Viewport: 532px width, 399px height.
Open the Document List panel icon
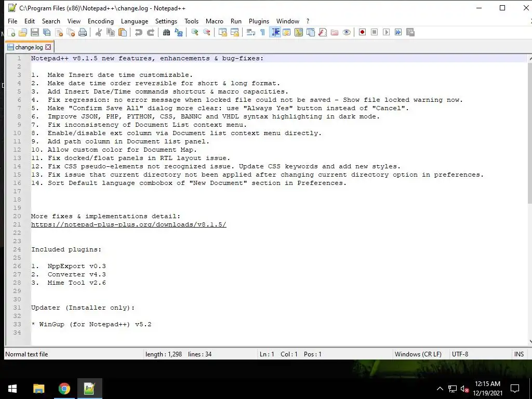coord(311,32)
